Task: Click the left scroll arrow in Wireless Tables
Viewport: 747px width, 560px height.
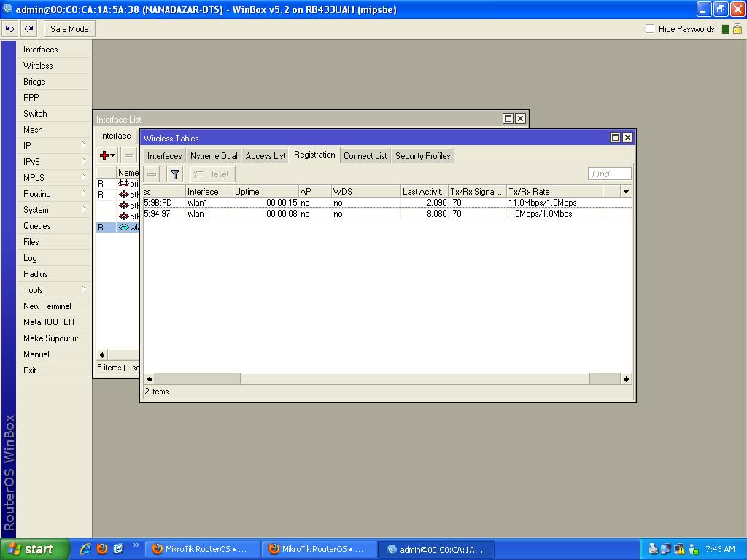Action: click(150, 379)
